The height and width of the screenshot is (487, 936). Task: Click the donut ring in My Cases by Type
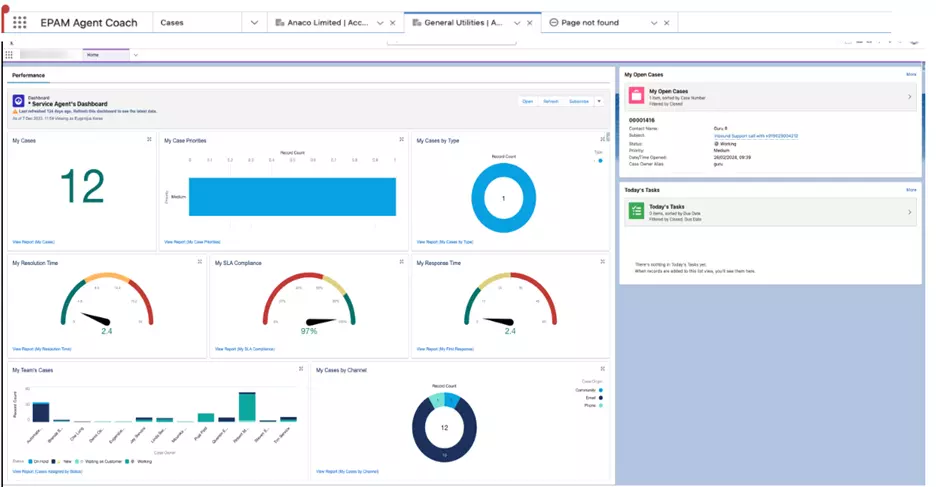[504, 170]
